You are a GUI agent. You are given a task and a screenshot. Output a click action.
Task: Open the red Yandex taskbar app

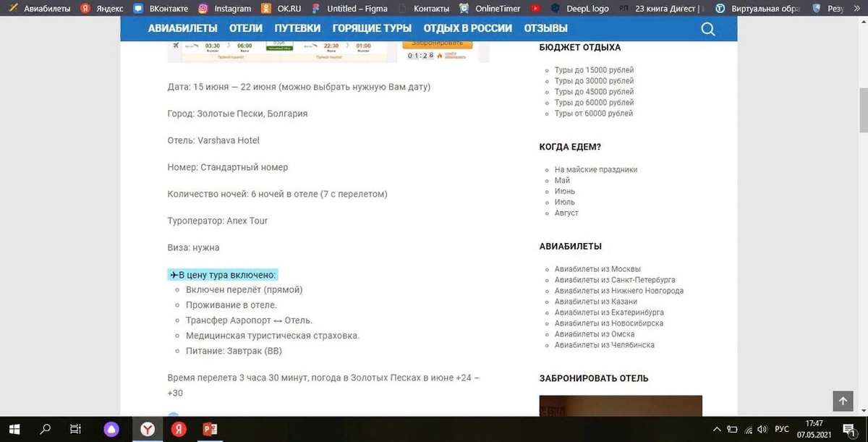(179, 429)
